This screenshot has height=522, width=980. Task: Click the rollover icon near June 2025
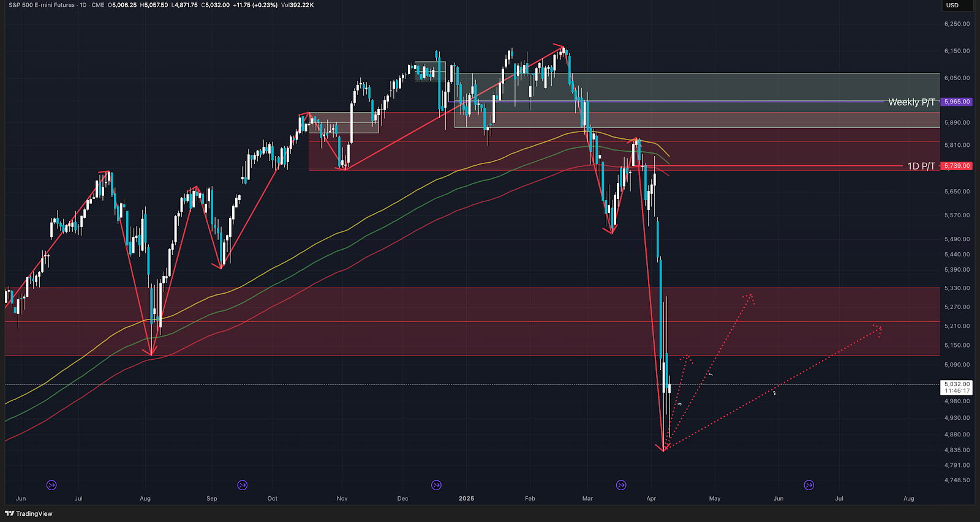pos(809,485)
